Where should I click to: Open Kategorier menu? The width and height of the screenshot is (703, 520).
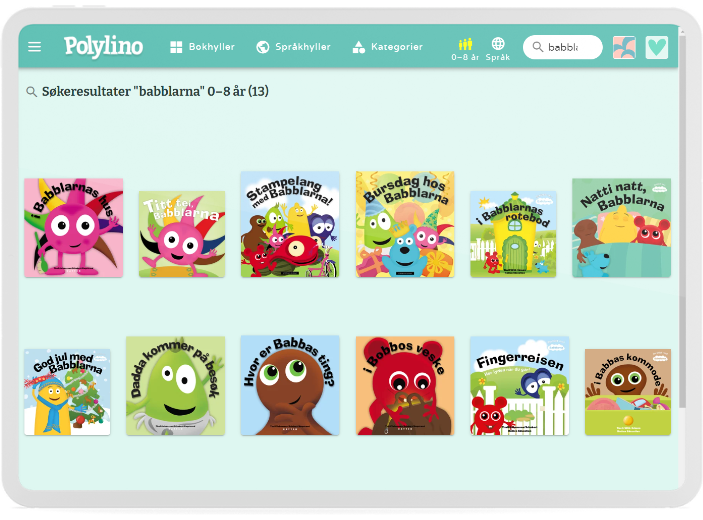tap(386, 47)
